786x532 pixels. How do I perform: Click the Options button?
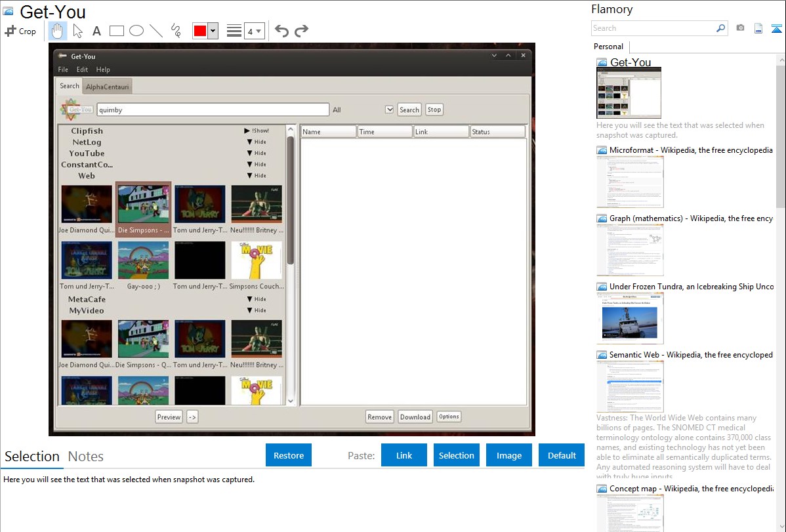pyautogui.click(x=449, y=416)
